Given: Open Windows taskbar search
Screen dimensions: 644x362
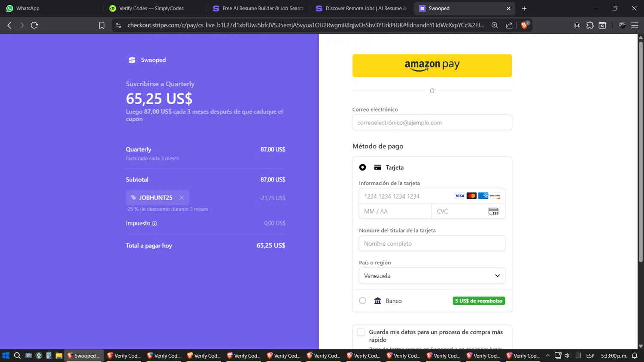Looking at the screenshot, I should click(17, 356).
